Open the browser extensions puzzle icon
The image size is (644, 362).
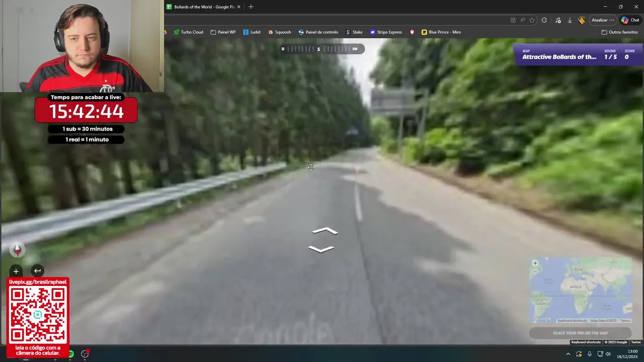point(544,20)
